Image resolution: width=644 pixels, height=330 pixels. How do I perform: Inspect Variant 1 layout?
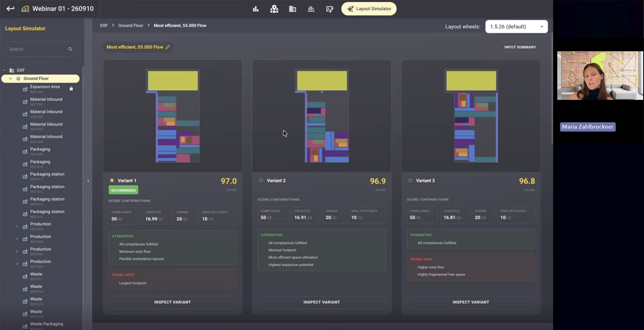173,302
